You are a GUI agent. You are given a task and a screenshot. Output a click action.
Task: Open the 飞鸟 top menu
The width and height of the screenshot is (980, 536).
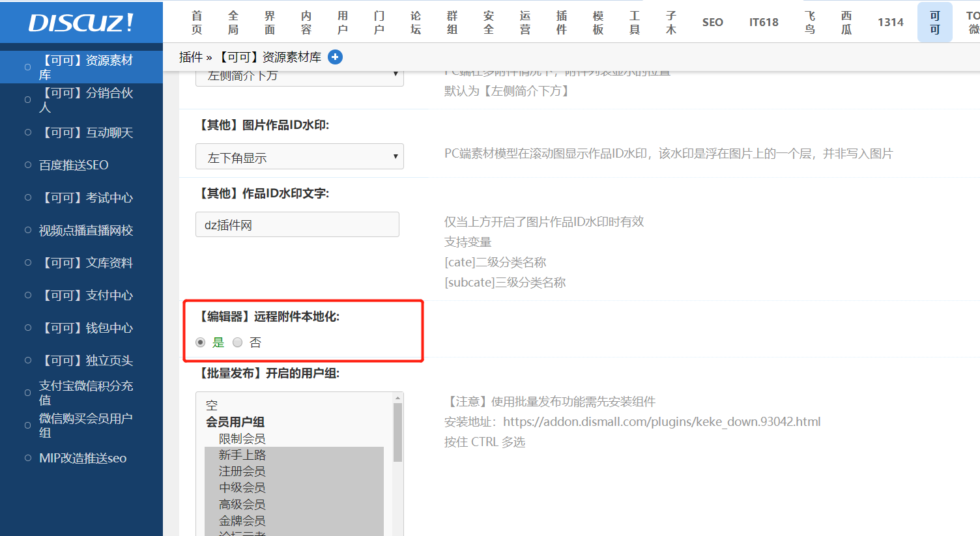coord(810,22)
